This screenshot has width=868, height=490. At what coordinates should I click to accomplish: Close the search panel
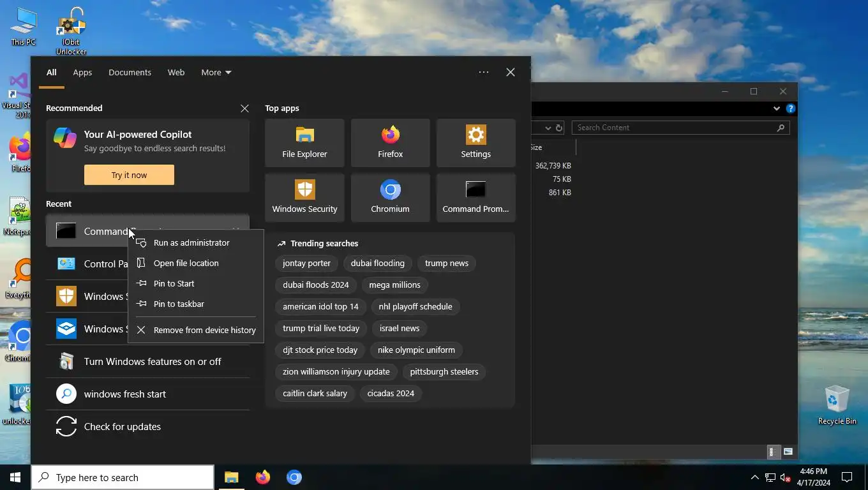tap(511, 72)
